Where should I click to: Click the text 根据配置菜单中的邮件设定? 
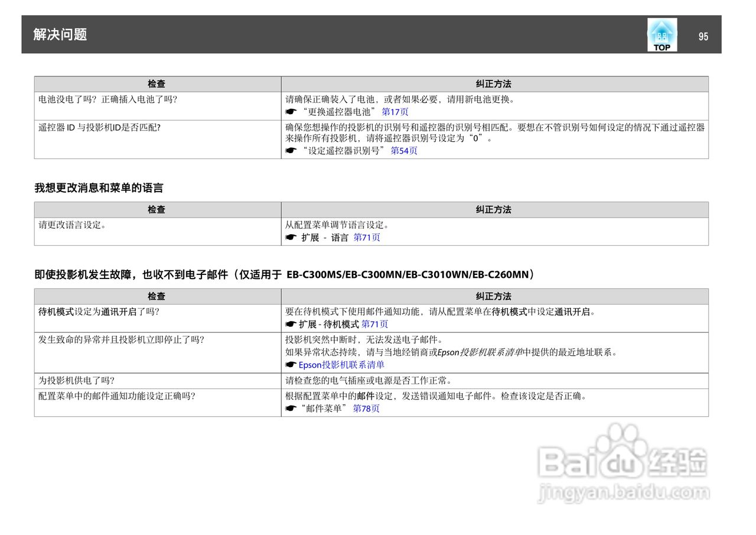339,396
